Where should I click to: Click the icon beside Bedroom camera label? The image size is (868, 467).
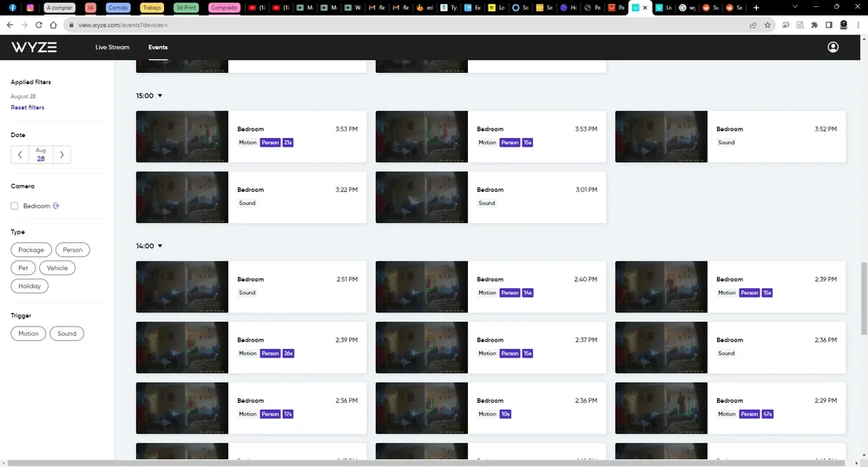[x=56, y=206]
